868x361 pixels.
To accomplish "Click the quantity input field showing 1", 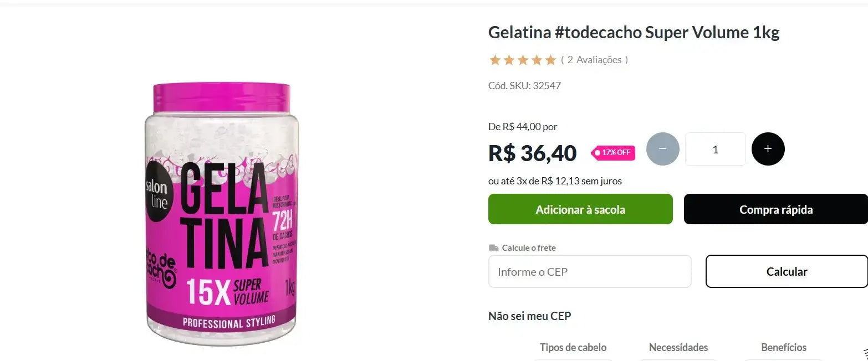I will pyautogui.click(x=715, y=149).
